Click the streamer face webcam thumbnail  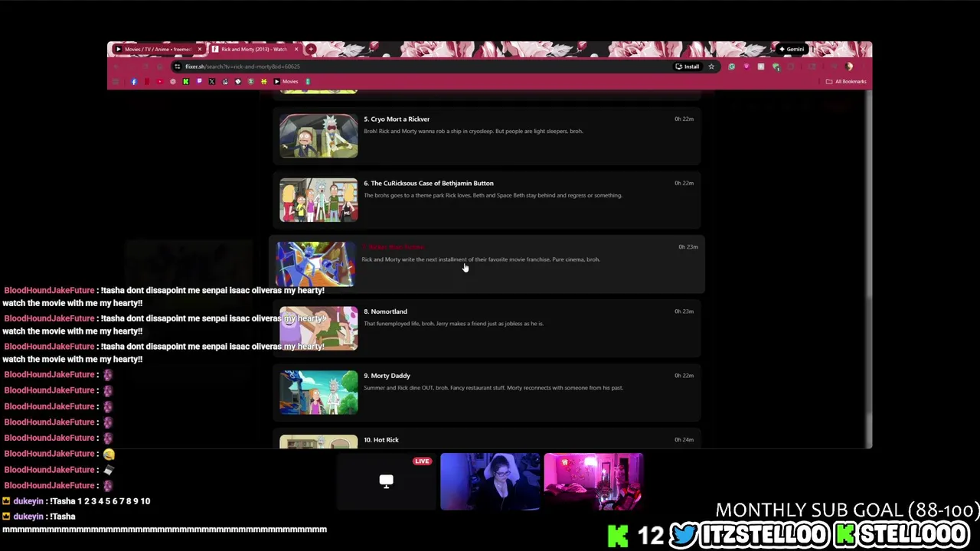pos(490,481)
